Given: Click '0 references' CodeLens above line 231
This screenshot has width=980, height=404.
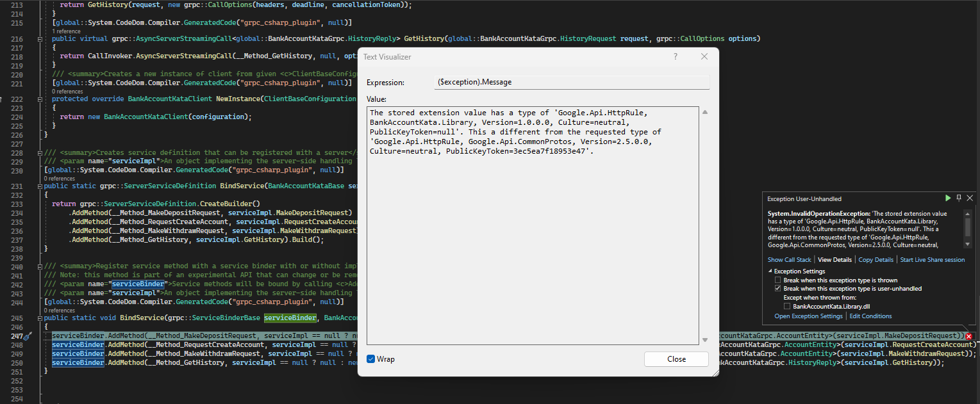Looking at the screenshot, I should click(x=60, y=179).
